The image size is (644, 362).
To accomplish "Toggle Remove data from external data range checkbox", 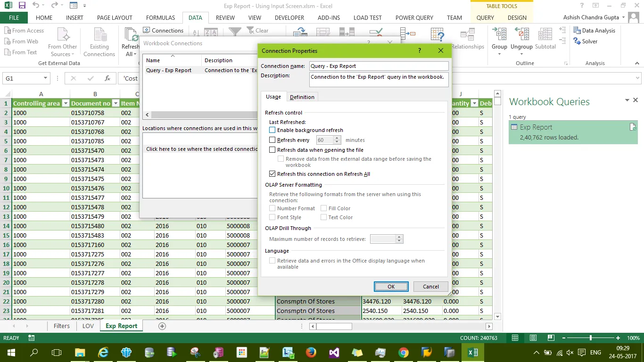I will point(281,159).
